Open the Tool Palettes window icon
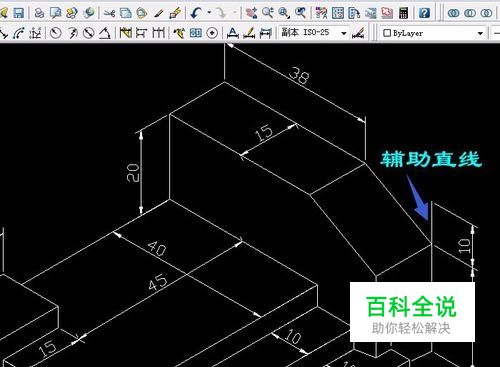The width and height of the screenshot is (500, 367). pos(354,13)
